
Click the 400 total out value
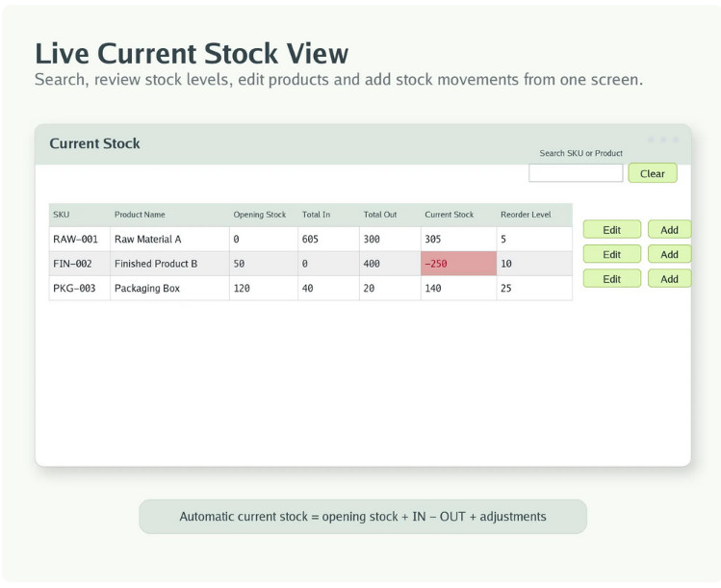coord(372,264)
